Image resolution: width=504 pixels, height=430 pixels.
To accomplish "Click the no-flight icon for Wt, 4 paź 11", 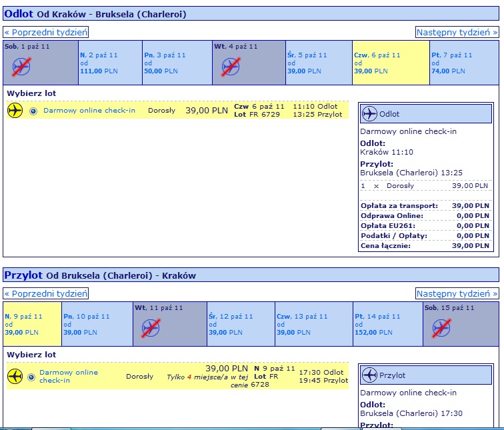I will click(231, 67).
